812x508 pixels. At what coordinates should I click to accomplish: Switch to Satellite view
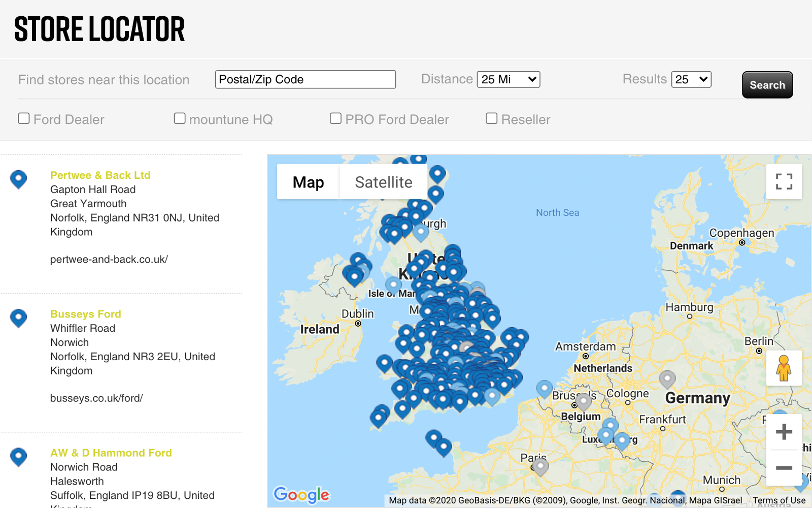click(x=383, y=181)
